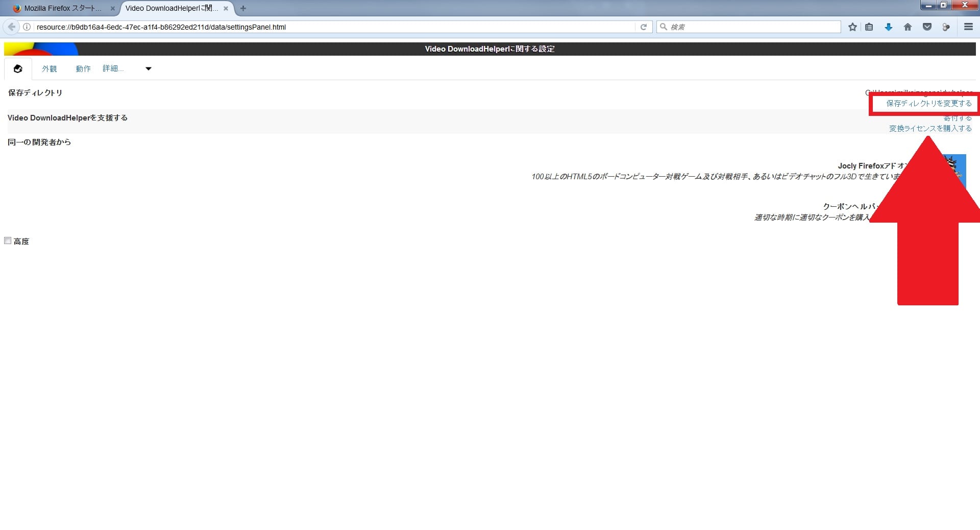Open the 詳細... settings tab
The height and width of the screenshot is (530, 980).
click(x=113, y=68)
